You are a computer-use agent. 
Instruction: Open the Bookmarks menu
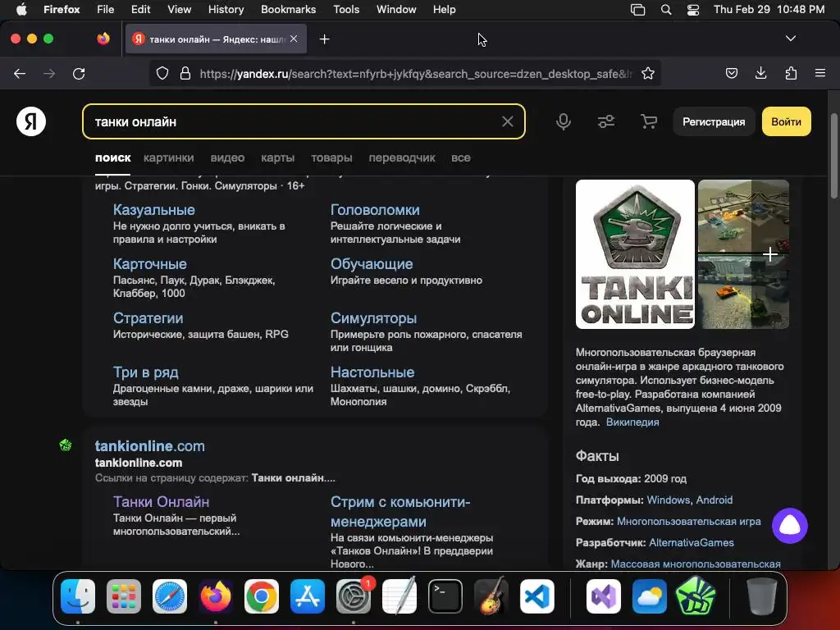click(288, 9)
